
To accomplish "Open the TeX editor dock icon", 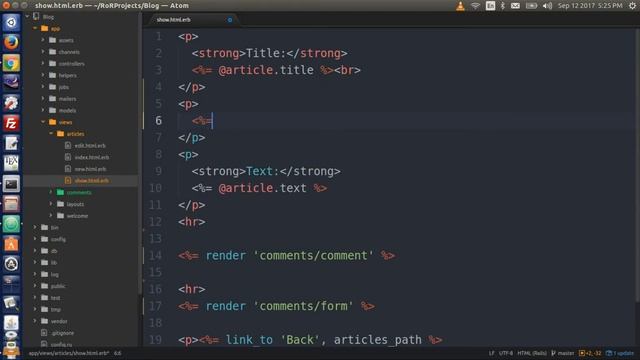I will click(11, 163).
